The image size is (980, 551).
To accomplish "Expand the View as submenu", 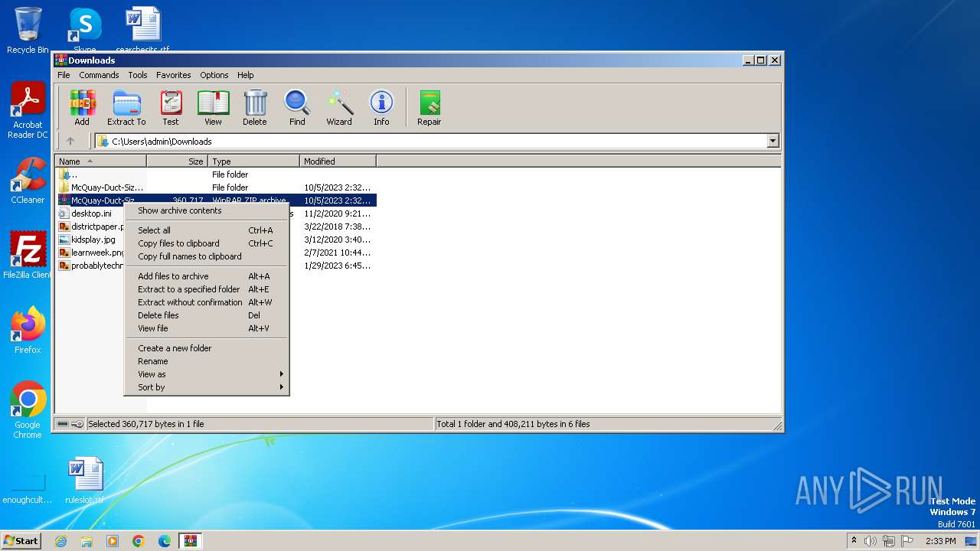I will pos(207,374).
